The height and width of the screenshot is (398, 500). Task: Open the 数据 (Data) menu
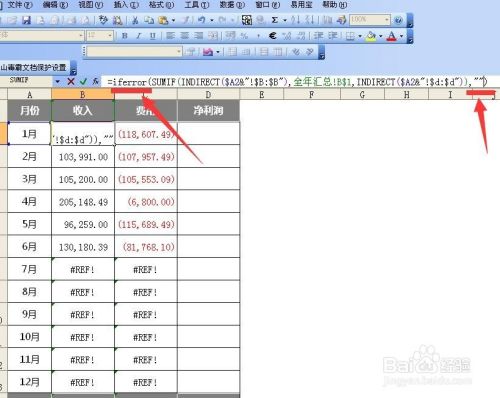click(232, 5)
